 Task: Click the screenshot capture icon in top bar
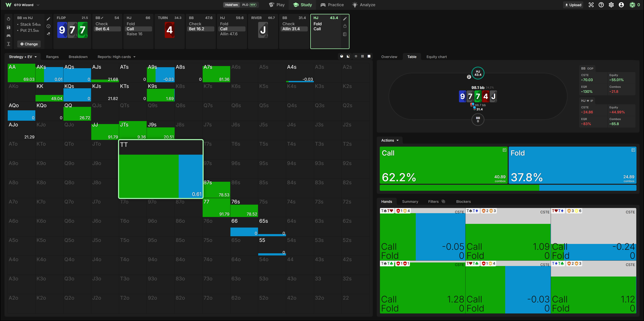tap(591, 5)
